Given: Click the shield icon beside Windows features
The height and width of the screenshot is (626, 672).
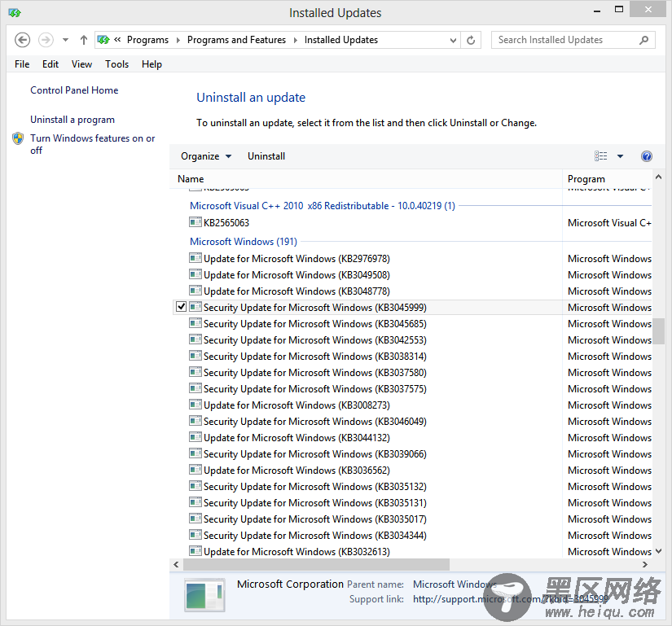Looking at the screenshot, I should point(18,138).
